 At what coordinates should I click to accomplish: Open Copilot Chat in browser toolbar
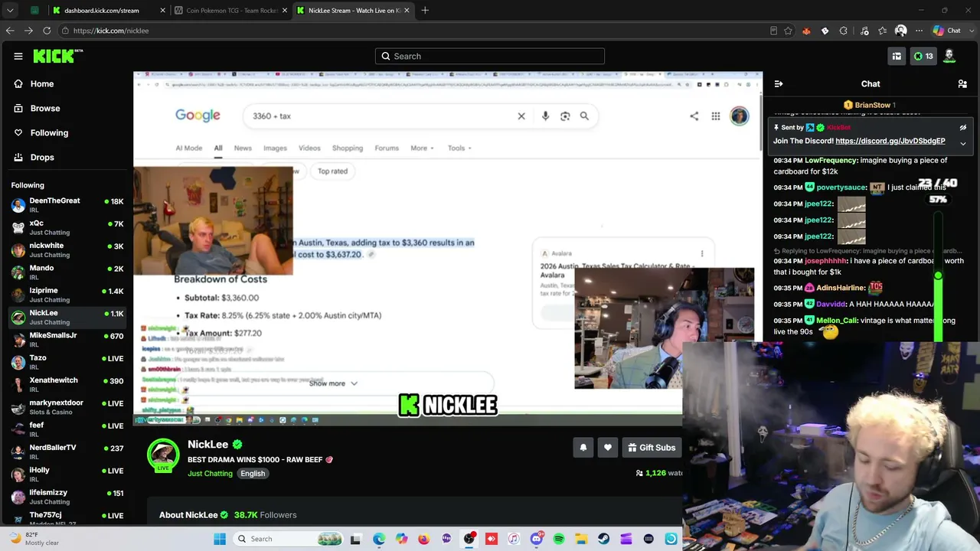(x=946, y=31)
